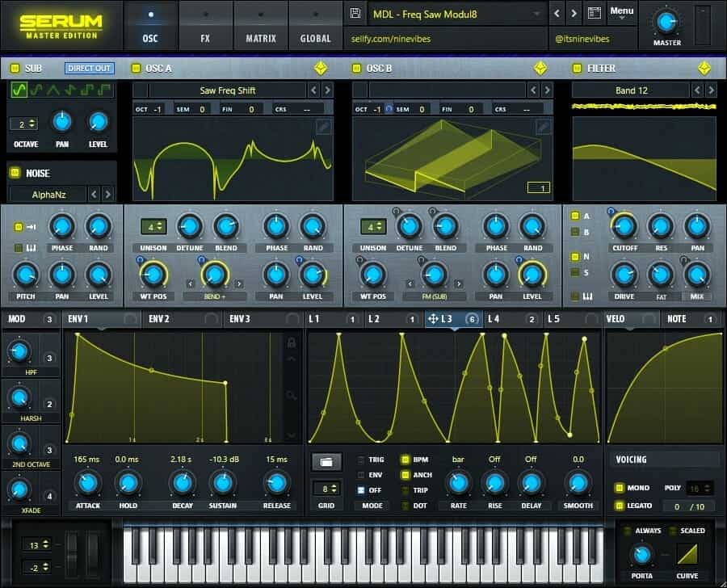Open the LFO folder icon
The height and width of the screenshot is (588, 727).
click(x=326, y=463)
